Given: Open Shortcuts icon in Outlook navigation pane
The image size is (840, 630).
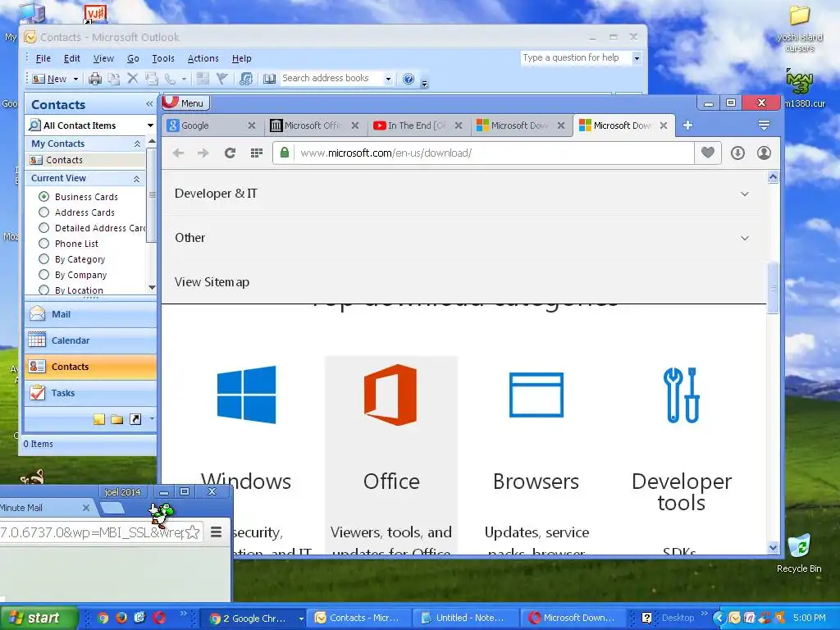Looking at the screenshot, I should [135, 419].
